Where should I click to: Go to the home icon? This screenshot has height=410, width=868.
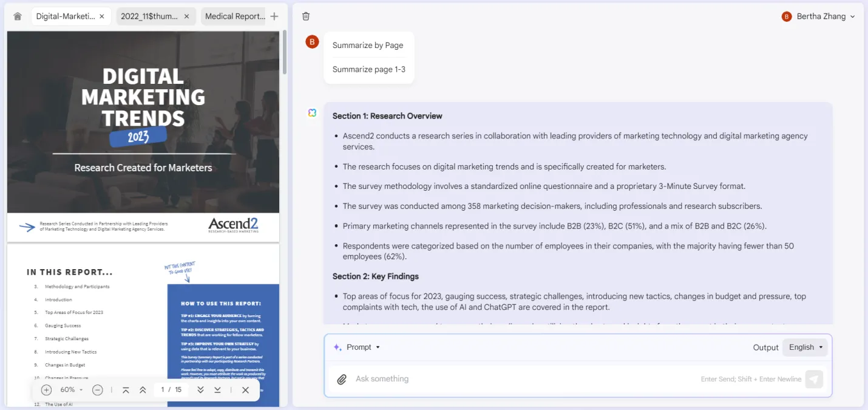click(x=18, y=16)
